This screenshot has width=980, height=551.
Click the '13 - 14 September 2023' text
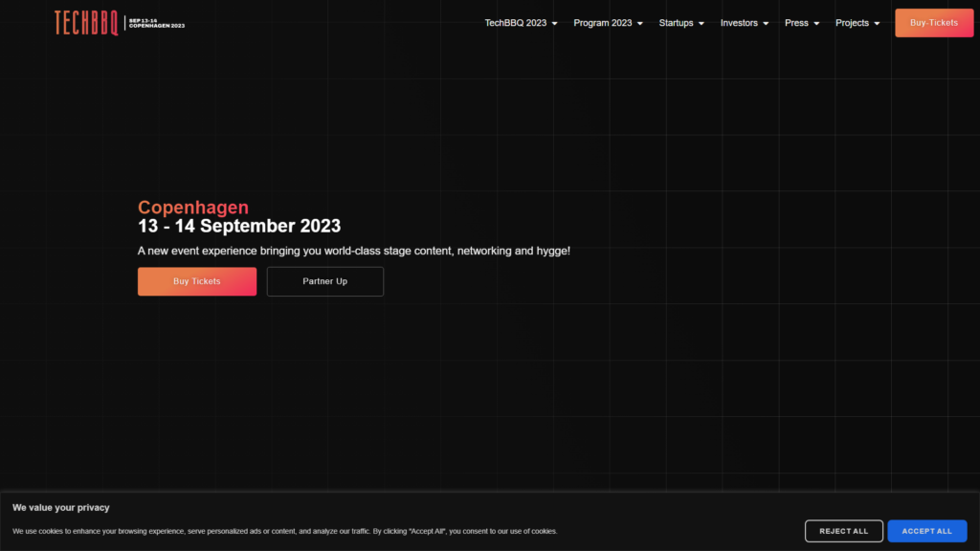(239, 226)
